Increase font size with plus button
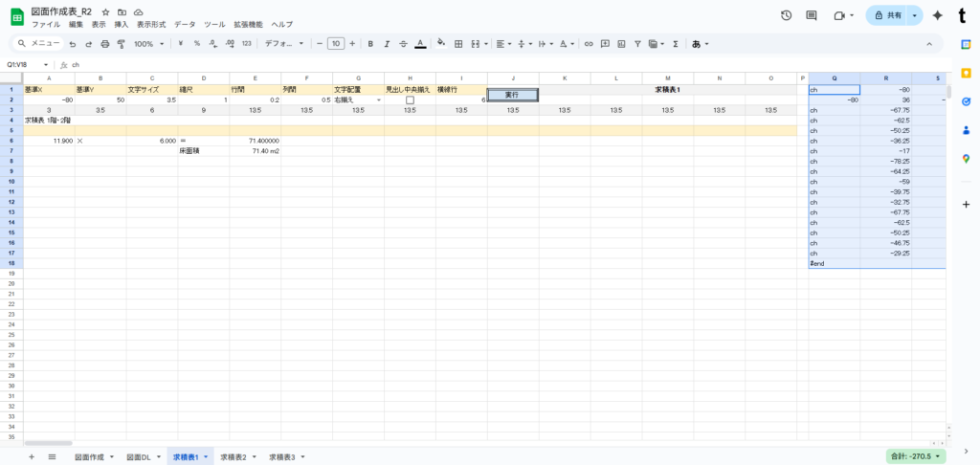The width and height of the screenshot is (980, 465). tap(352, 44)
